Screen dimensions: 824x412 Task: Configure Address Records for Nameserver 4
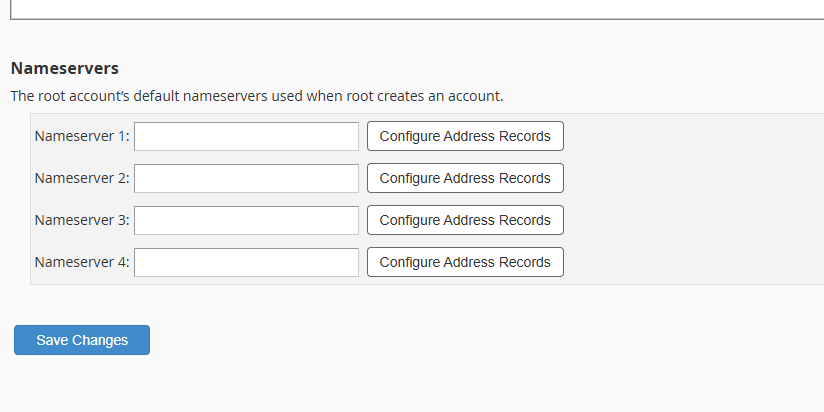[x=465, y=262]
